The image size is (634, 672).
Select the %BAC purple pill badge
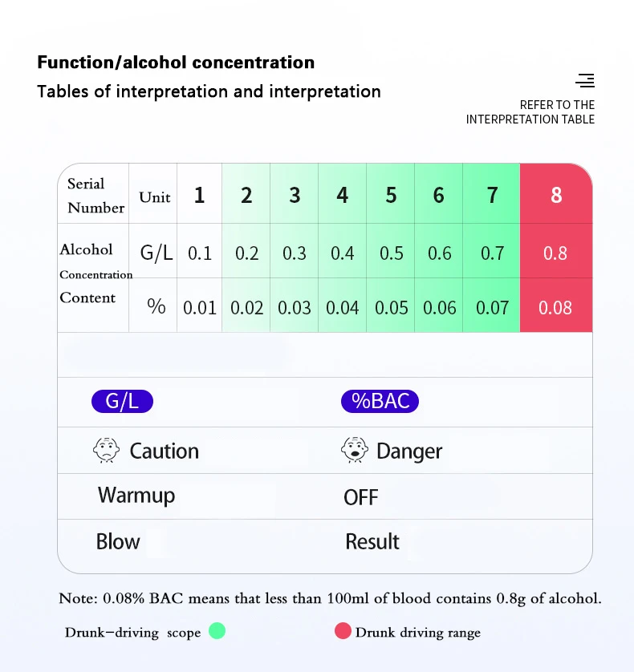(x=380, y=401)
